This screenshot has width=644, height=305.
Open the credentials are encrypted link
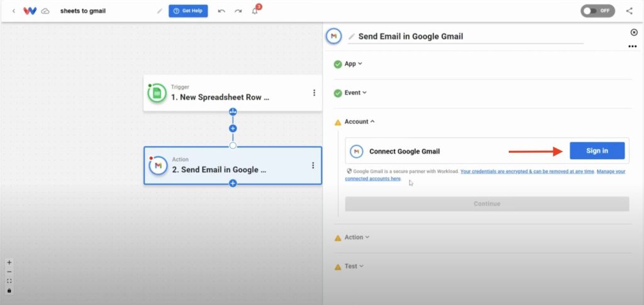527,171
